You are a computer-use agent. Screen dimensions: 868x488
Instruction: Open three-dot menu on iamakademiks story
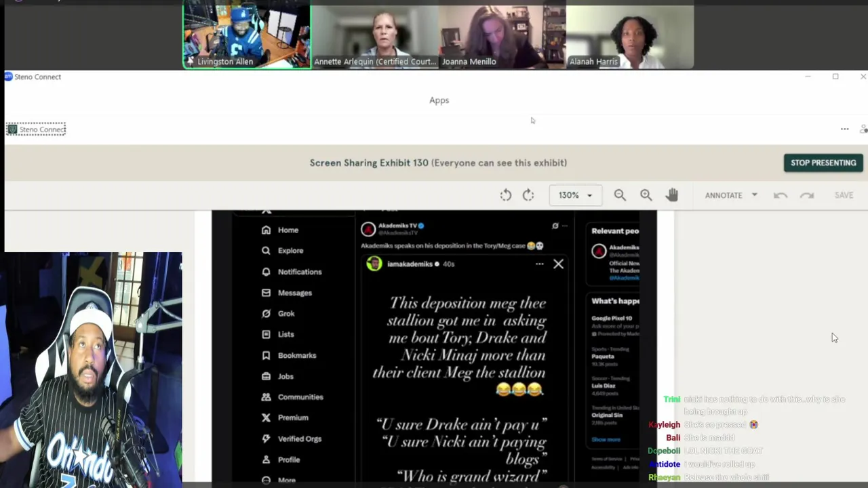(539, 264)
